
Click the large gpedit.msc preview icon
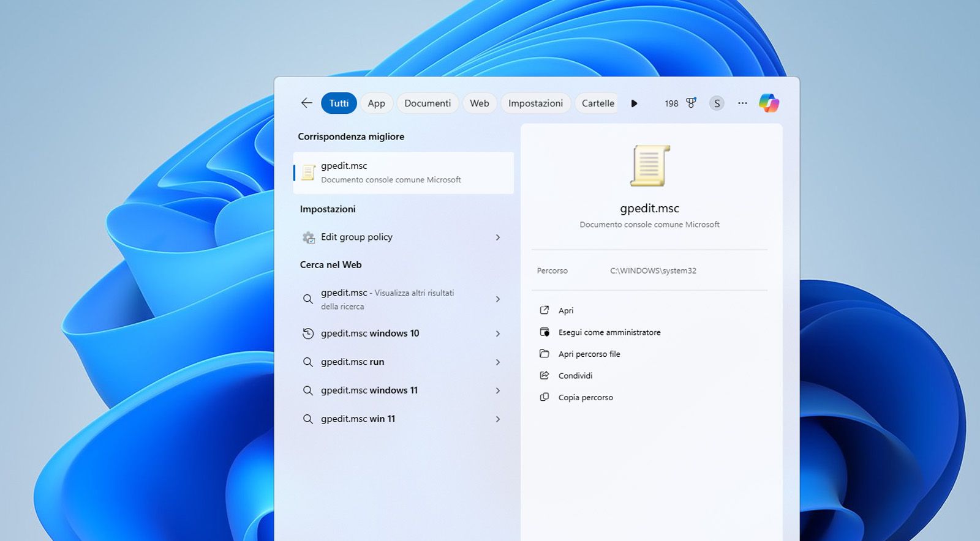pyautogui.click(x=650, y=166)
